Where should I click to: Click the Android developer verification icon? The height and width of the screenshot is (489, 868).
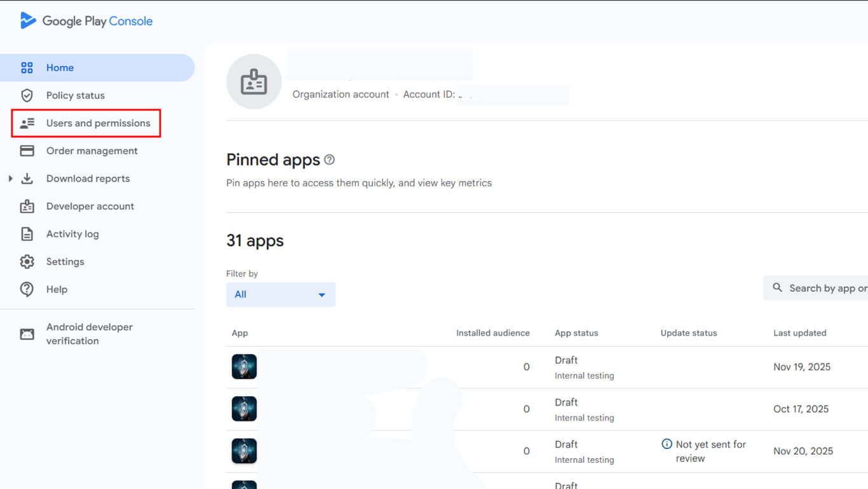coord(27,334)
